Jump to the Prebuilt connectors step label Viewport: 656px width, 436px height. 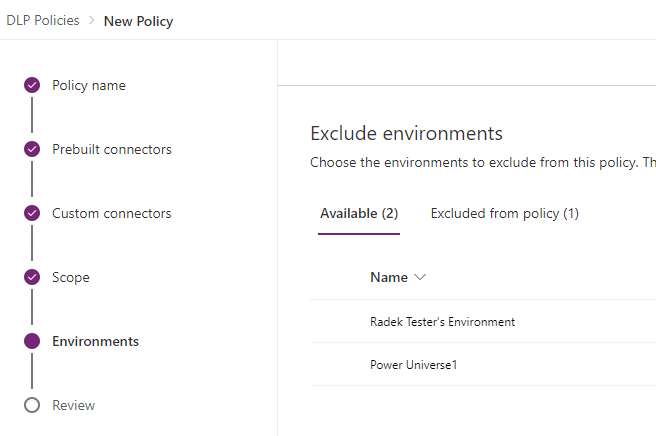[x=112, y=149]
